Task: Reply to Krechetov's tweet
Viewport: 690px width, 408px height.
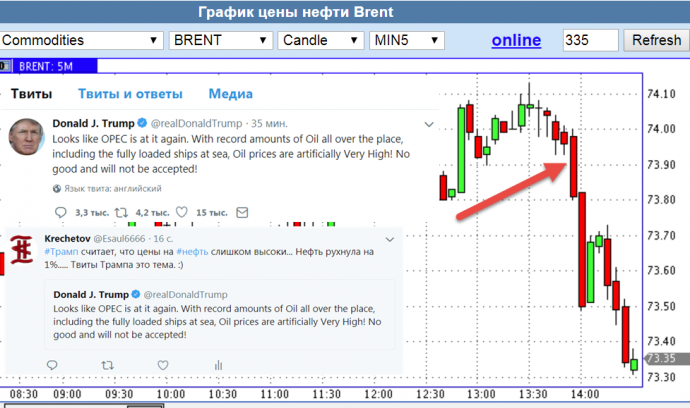Action: pyautogui.click(x=53, y=364)
